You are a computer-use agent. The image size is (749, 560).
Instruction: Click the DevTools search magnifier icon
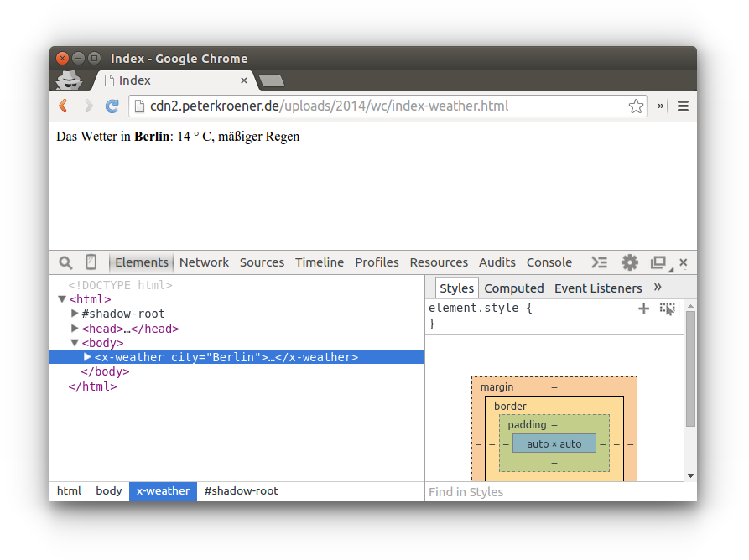(65, 262)
